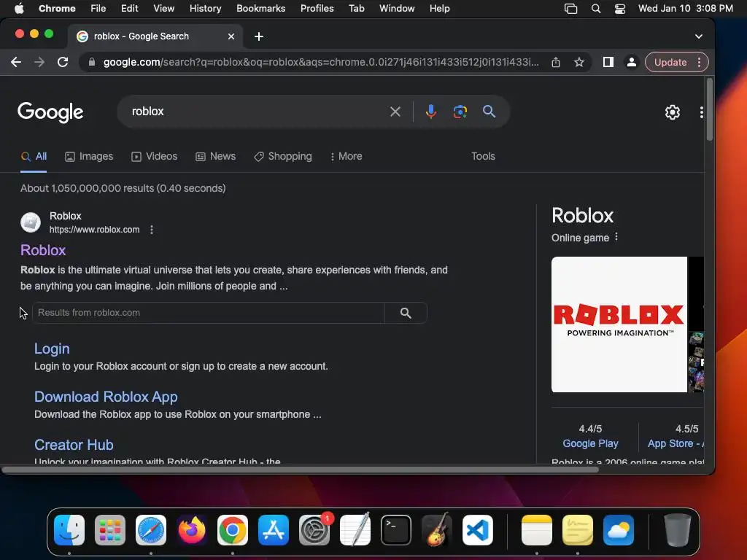747x560 pixels.
Task: Open the Login sitelink
Action: 52,349
